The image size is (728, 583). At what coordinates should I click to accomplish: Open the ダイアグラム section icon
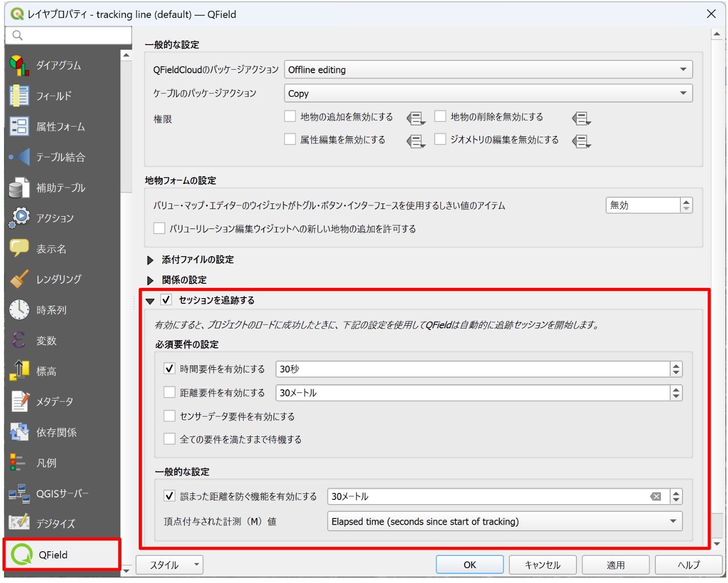coord(19,65)
